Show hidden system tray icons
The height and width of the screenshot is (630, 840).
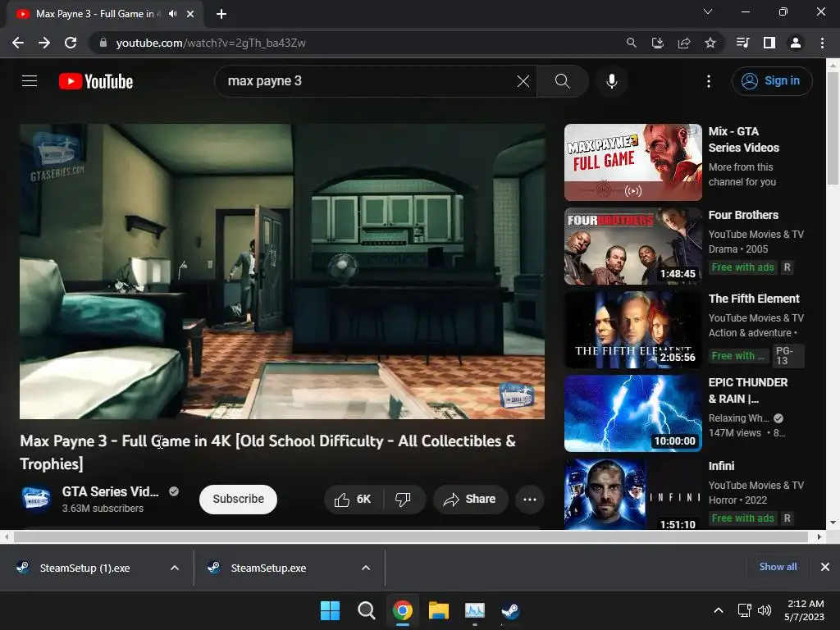click(719, 610)
